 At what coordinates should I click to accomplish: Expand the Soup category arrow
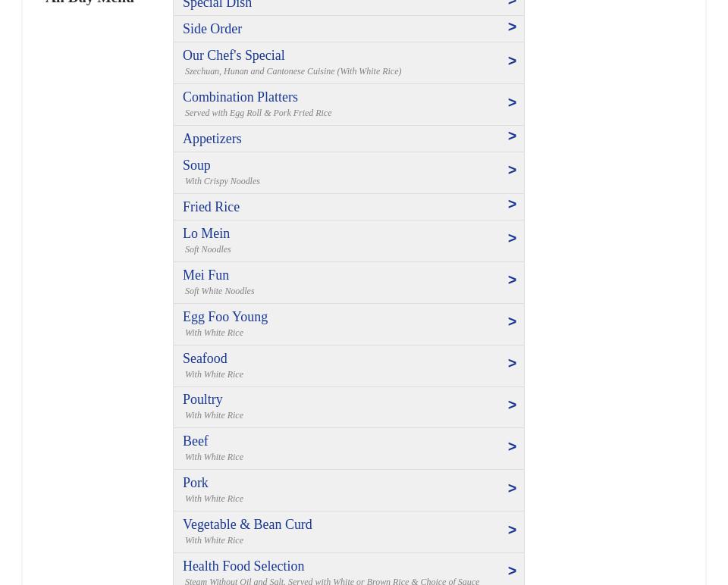(x=512, y=170)
